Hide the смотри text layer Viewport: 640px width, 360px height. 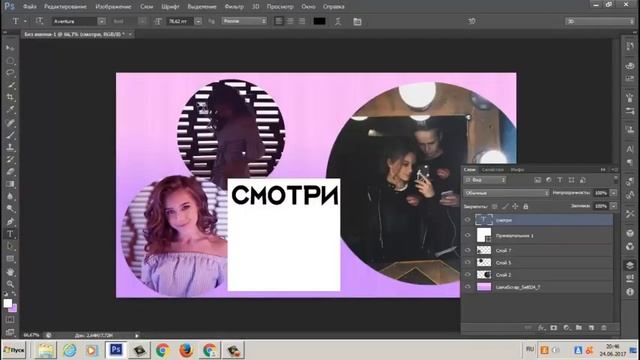(468, 220)
